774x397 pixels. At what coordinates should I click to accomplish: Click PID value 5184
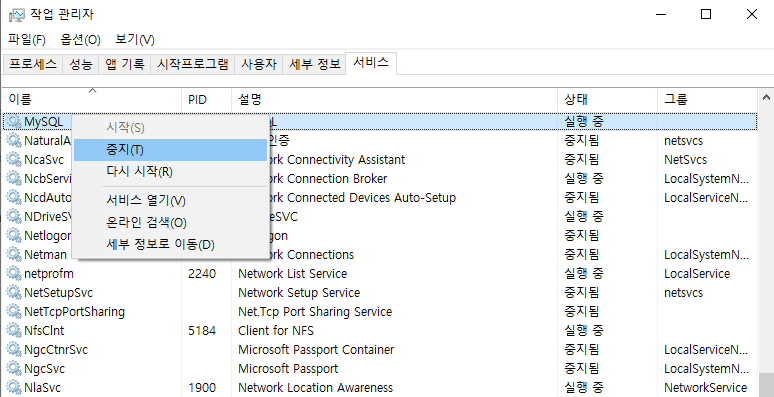pos(202,330)
